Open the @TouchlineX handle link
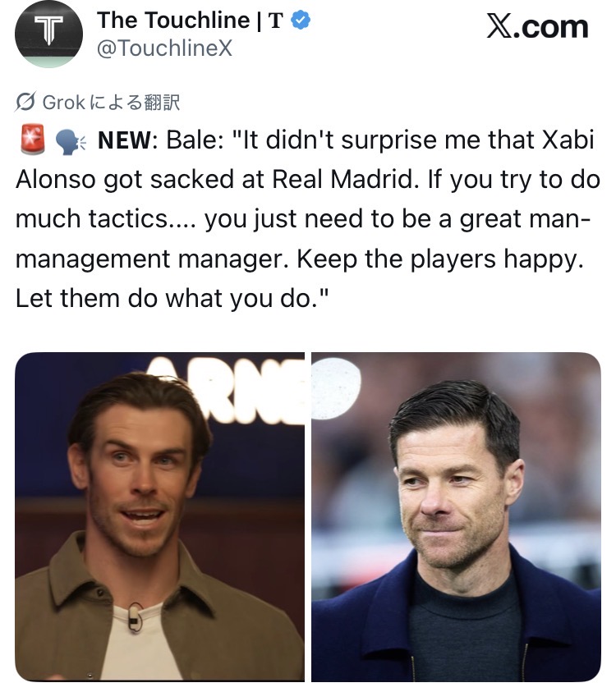 (164, 49)
